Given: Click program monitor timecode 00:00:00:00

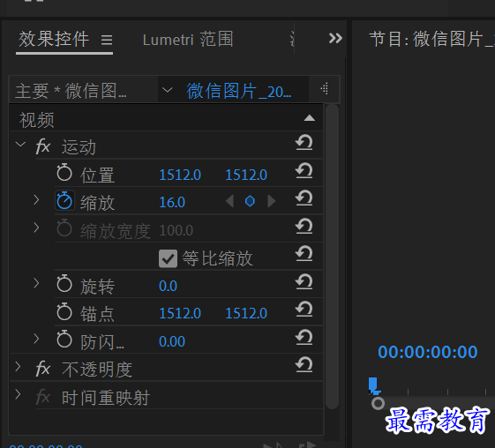Looking at the screenshot, I should pyautogui.click(x=428, y=352).
